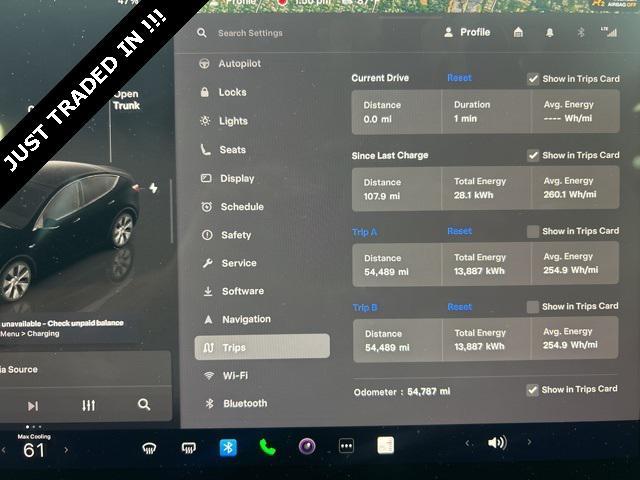Open Bluetooth app in bottom bar
This screenshot has height=480, width=640.
pos(228,448)
